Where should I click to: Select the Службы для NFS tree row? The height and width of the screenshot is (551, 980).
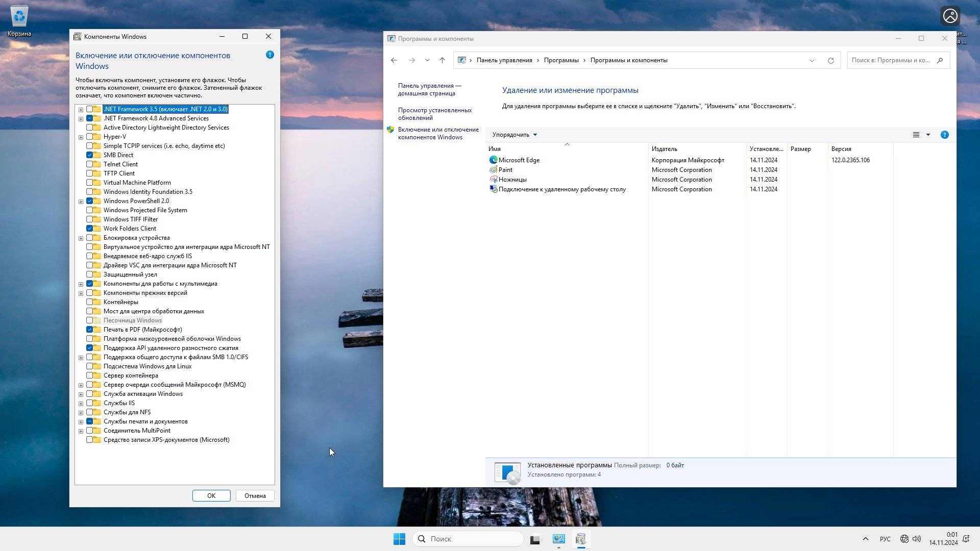coord(127,412)
